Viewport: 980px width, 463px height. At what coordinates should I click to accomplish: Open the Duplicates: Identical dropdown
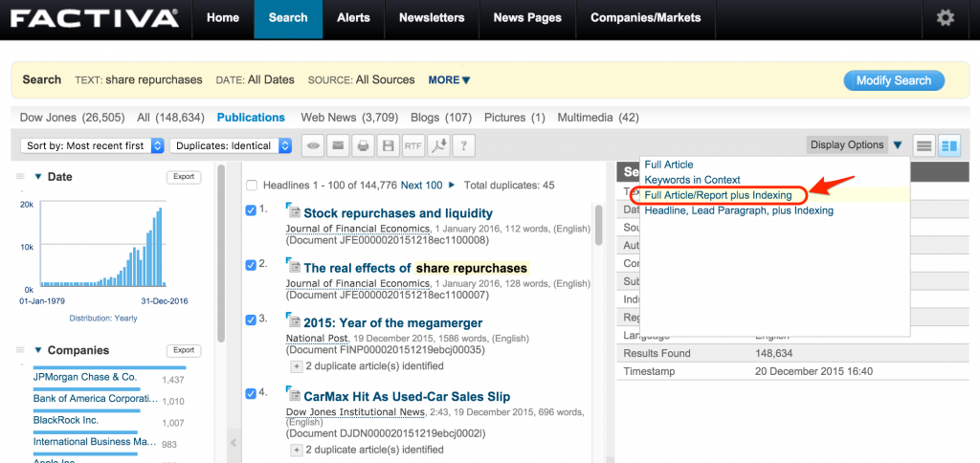pos(233,146)
